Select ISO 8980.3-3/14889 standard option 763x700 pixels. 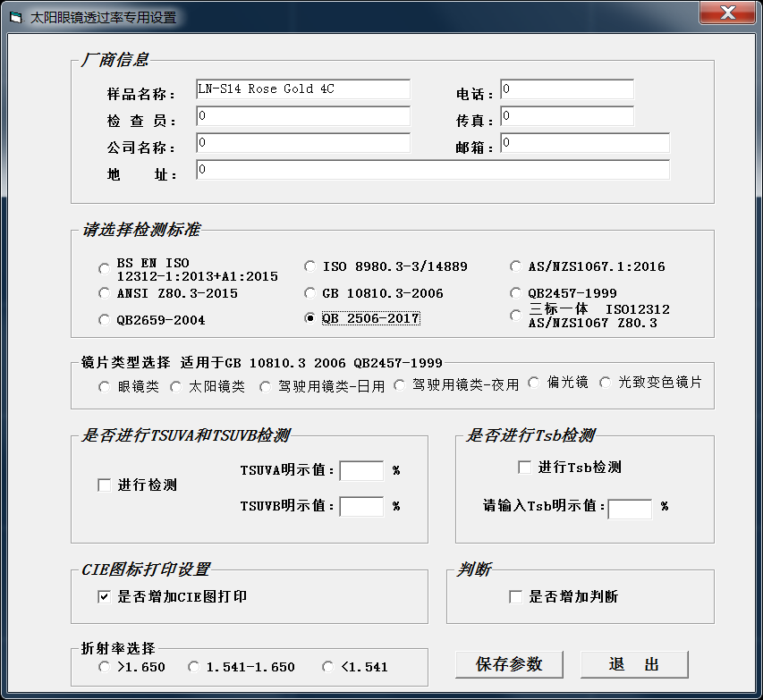[310, 266]
